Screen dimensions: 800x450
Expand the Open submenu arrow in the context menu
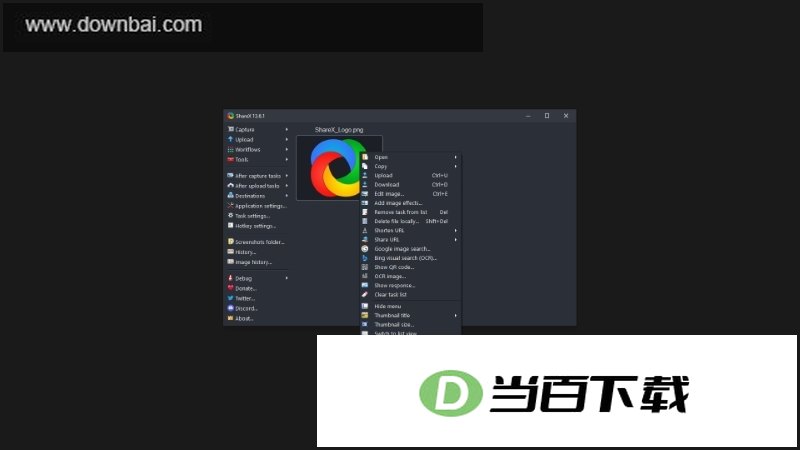(x=456, y=157)
